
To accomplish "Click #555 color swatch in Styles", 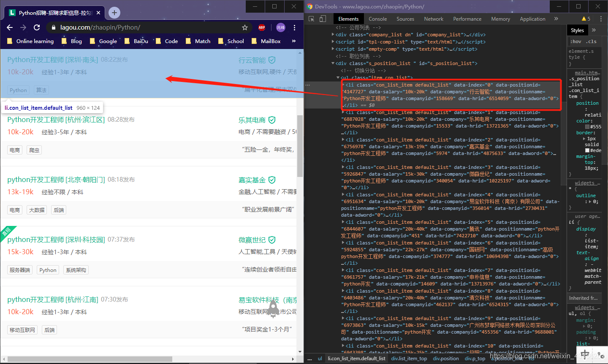I will click(587, 127).
